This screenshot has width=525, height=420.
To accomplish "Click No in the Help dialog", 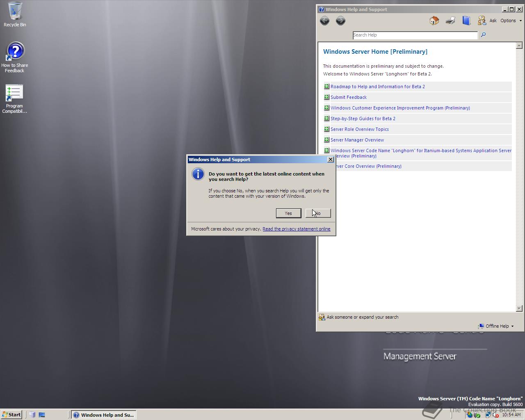I will [318, 213].
